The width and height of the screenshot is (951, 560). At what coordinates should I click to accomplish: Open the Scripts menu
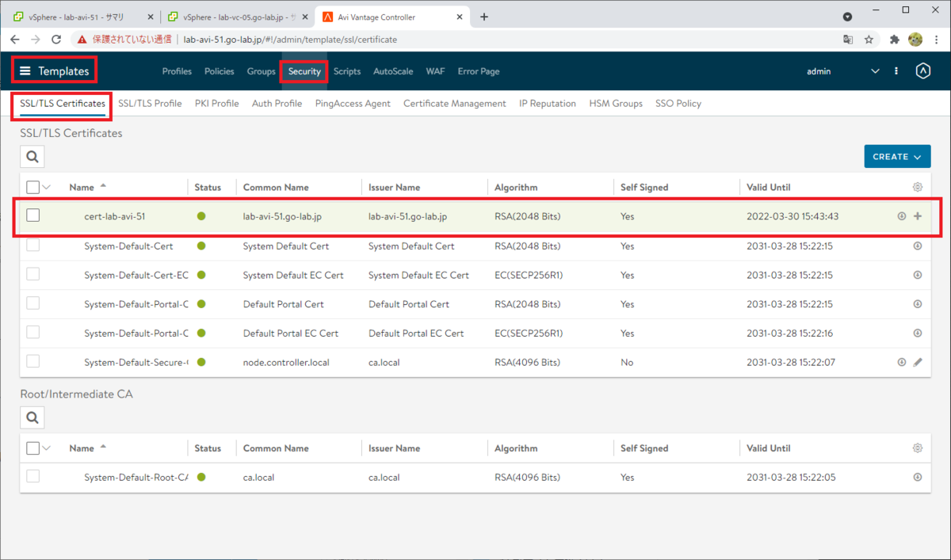[x=347, y=71]
